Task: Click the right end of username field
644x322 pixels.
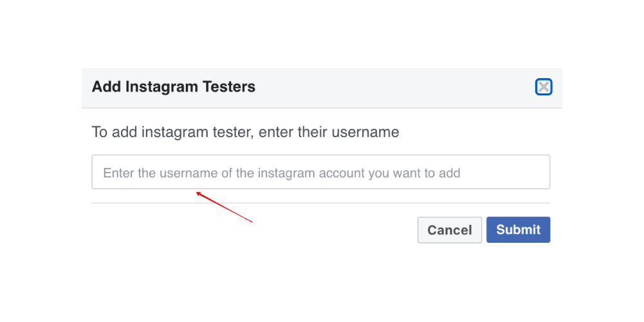Action: pyautogui.click(x=528, y=172)
